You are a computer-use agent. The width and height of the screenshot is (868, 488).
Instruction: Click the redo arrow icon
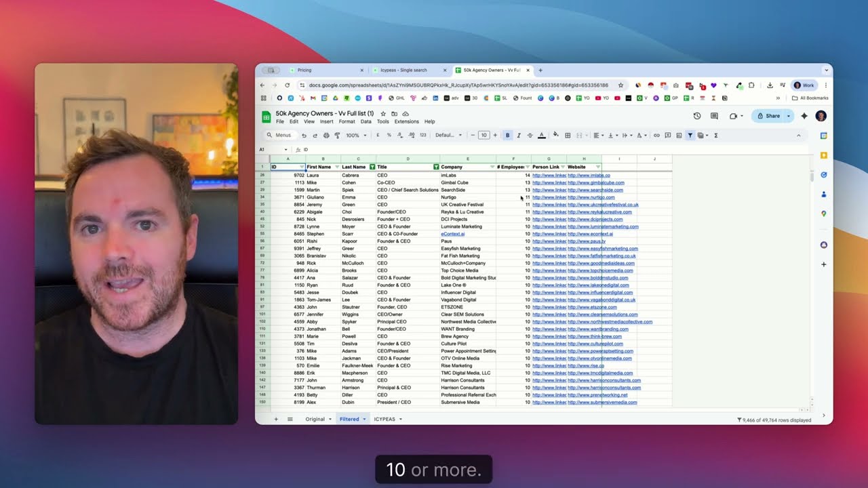(315, 136)
